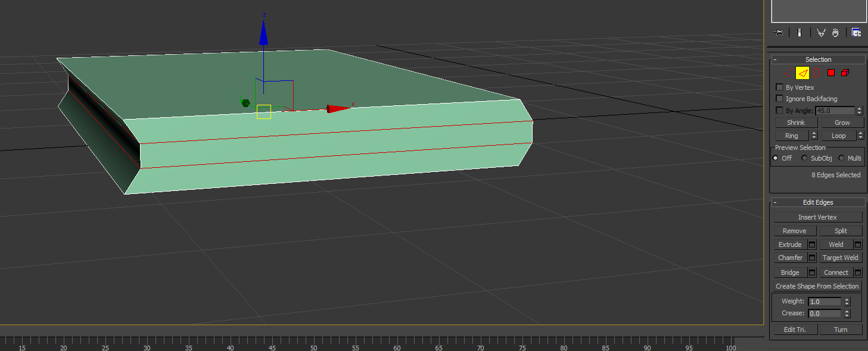The width and height of the screenshot is (868, 351).
Task: Click frame 100 on the timeline ruler
Action: point(730,347)
